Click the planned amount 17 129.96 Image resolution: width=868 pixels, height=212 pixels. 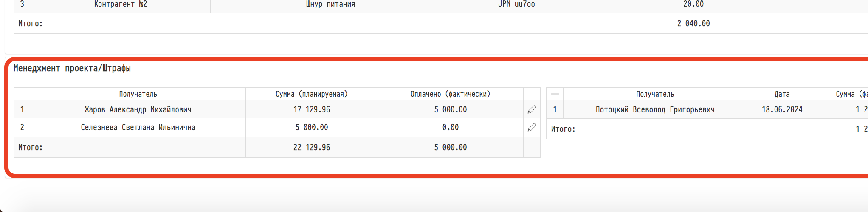[311, 109]
